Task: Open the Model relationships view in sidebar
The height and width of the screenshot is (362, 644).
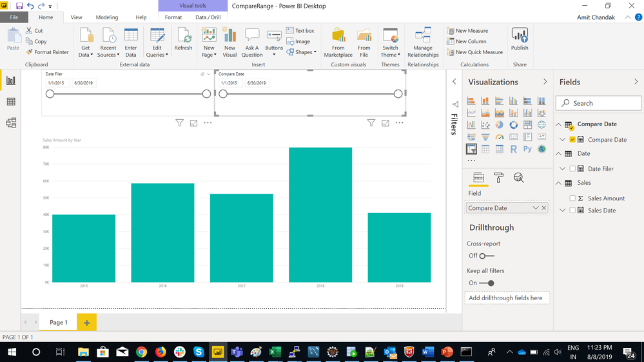Action: point(11,123)
